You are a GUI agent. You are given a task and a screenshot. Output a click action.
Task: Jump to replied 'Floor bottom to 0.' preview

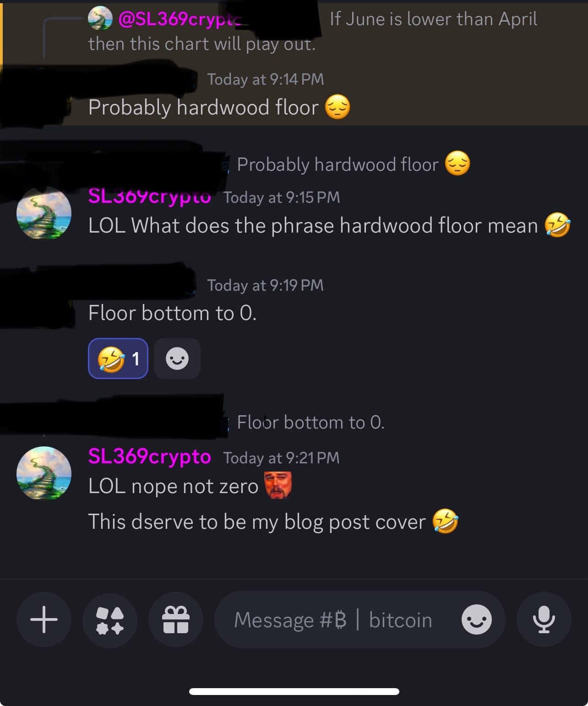[x=310, y=422]
